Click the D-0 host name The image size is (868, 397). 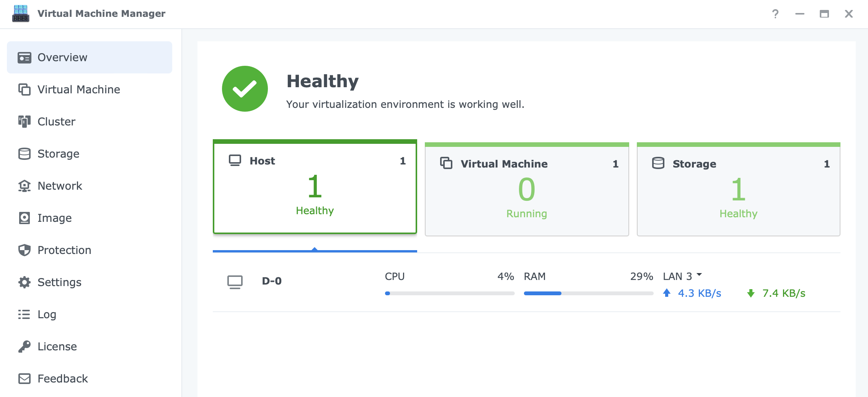[272, 281]
